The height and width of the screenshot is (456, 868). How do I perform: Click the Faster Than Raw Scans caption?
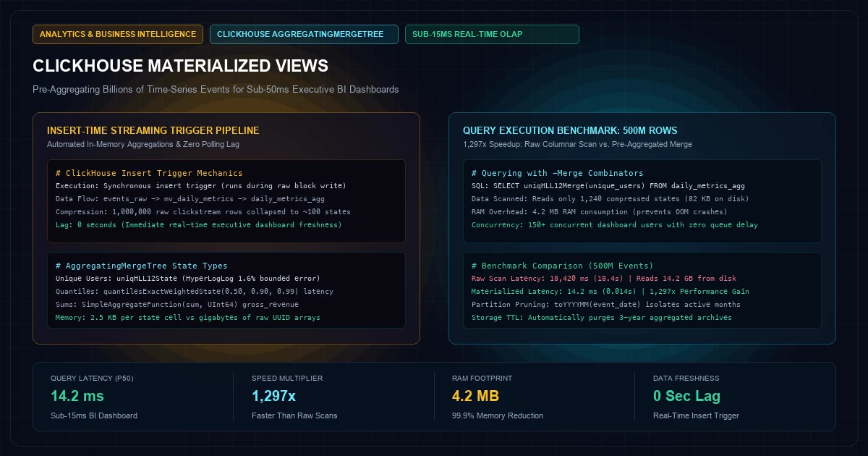pyautogui.click(x=294, y=415)
